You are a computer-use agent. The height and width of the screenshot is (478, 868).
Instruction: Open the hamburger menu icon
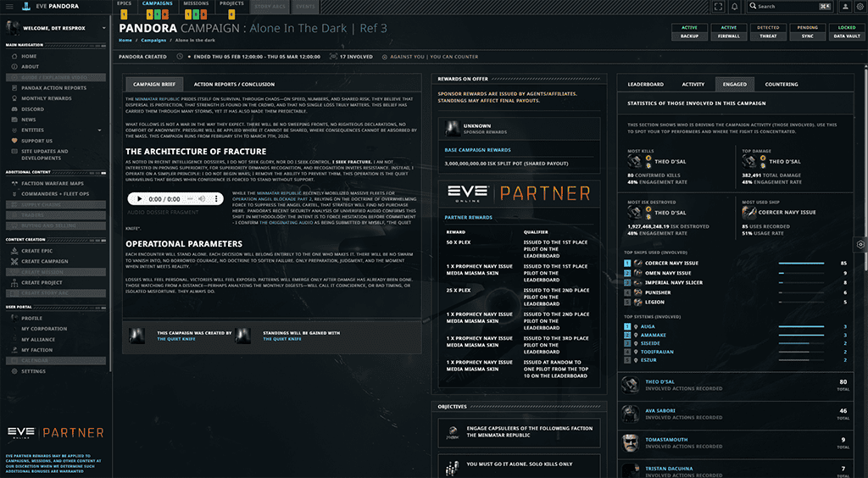tap(9, 7)
